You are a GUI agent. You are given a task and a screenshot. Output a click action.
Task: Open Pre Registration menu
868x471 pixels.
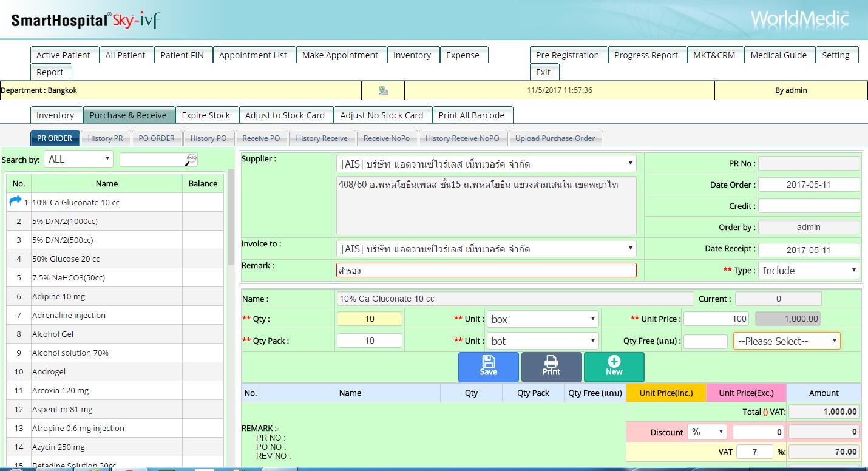click(x=568, y=55)
